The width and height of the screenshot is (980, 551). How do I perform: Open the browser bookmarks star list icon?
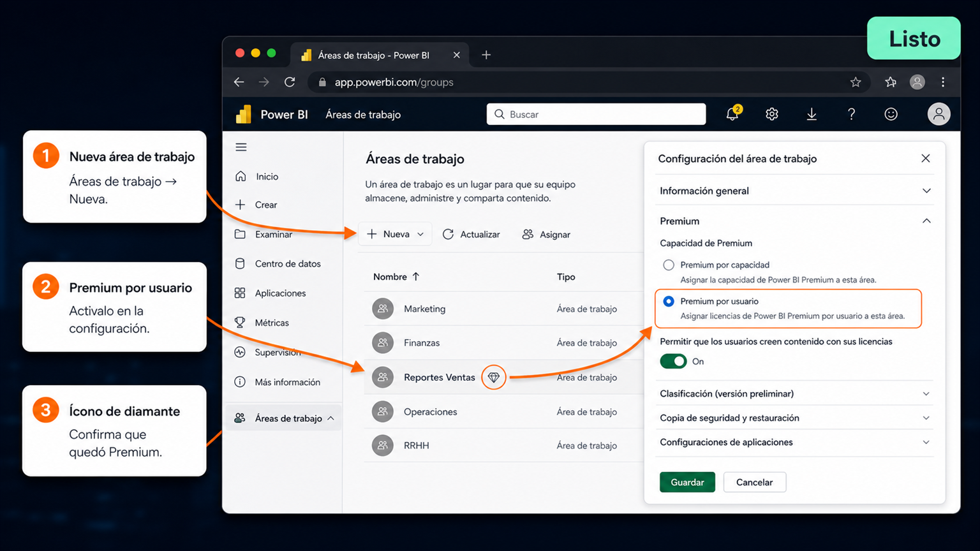(x=891, y=82)
